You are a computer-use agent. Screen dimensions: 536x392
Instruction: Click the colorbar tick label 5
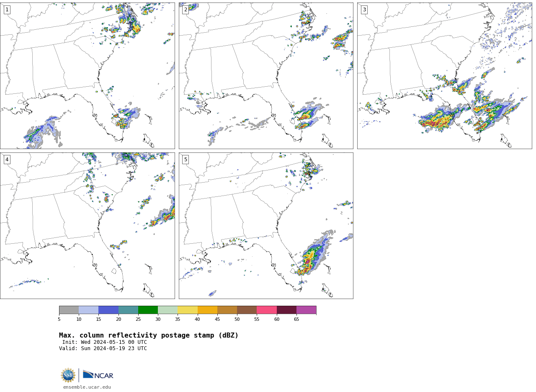59,320
